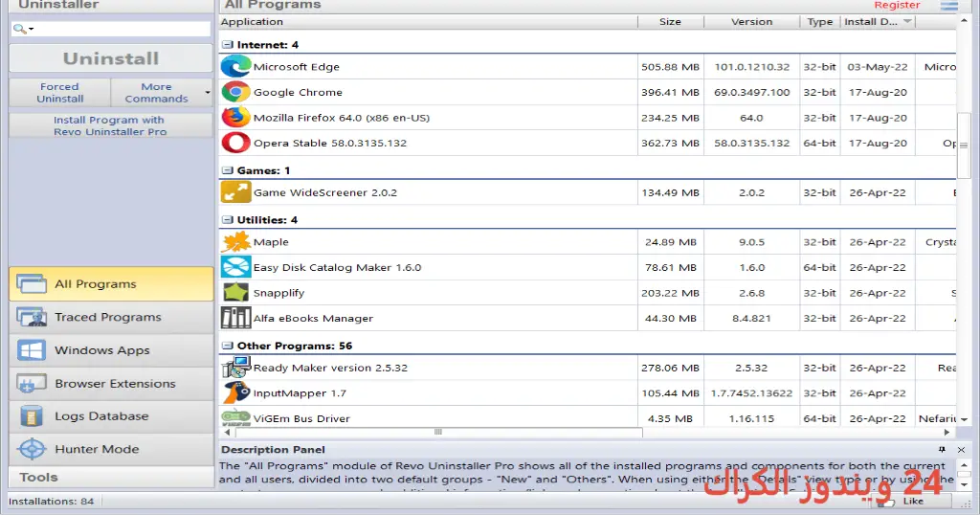Click the Ready Maker icon
Screen dimensions: 980x515
pyautogui.click(x=236, y=368)
